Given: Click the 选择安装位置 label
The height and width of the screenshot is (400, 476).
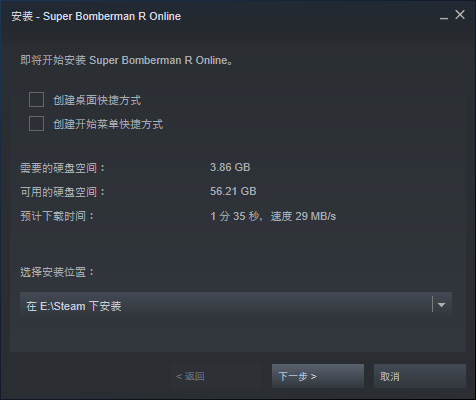Looking at the screenshot, I should (57, 272).
